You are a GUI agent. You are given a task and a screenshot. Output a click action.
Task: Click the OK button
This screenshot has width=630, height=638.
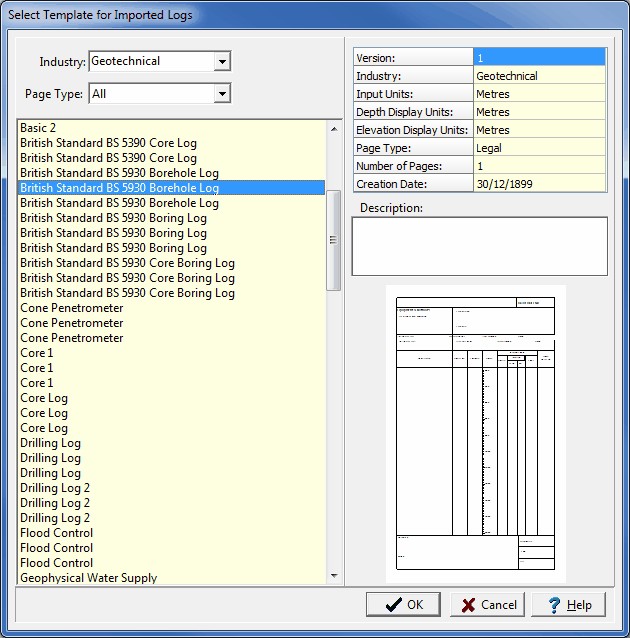click(402, 604)
